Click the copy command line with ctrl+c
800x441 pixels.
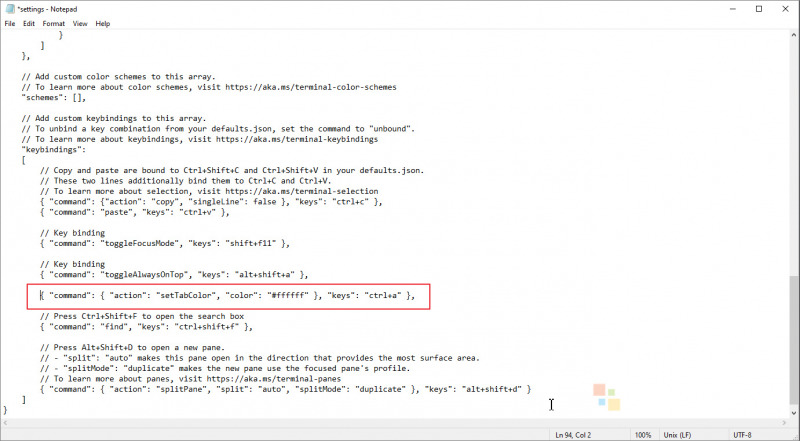click(x=211, y=202)
